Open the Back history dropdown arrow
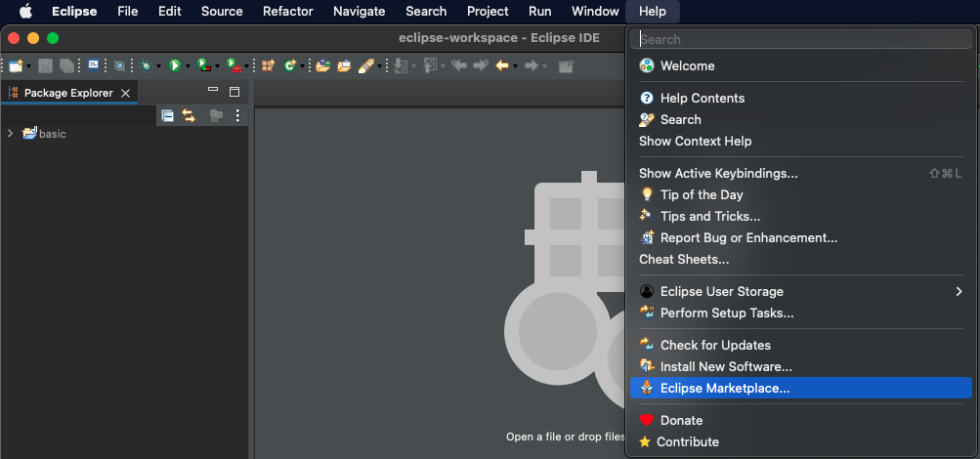This screenshot has width=980, height=459. (x=515, y=66)
